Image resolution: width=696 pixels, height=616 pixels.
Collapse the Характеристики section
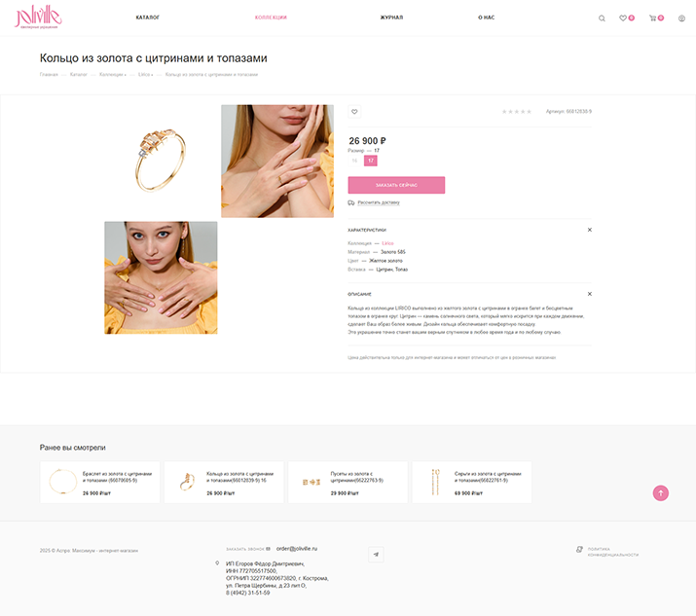(590, 230)
